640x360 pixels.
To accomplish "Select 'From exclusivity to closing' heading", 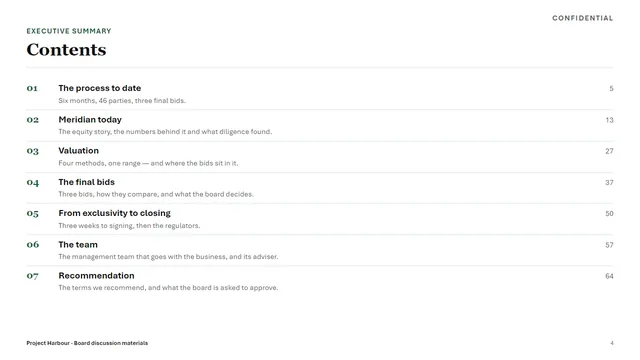I will point(114,213).
